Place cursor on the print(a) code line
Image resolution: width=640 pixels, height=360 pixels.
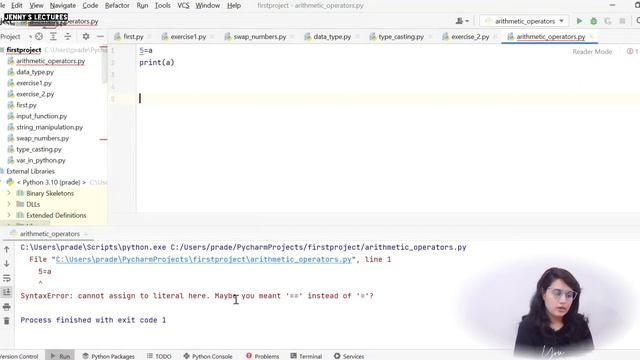pos(157,62)
